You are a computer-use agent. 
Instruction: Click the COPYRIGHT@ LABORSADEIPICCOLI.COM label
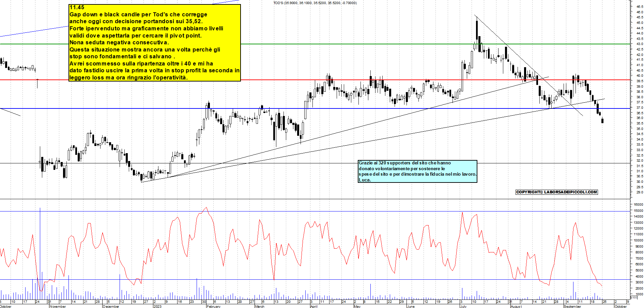(557, 192)
